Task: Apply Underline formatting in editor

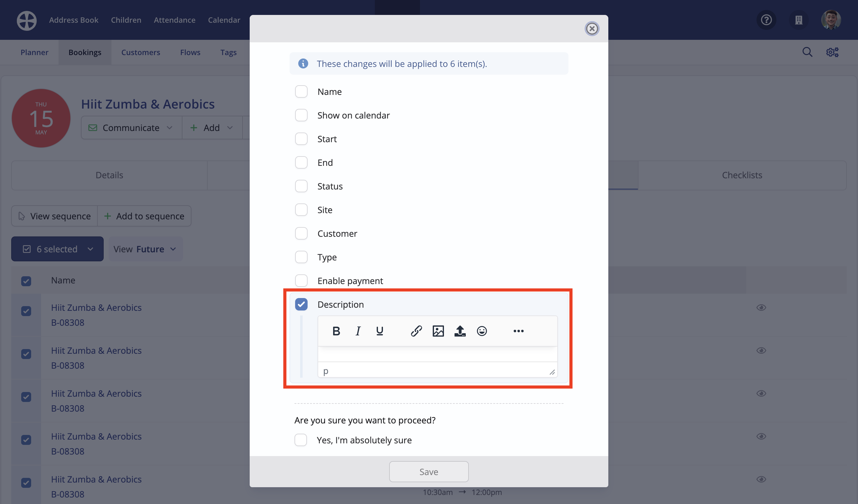Action: (379, 331)
